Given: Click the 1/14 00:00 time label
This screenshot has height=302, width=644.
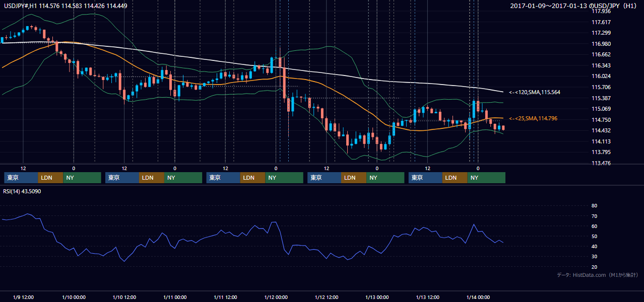Looking at the screenshot, I should point(478,297).
